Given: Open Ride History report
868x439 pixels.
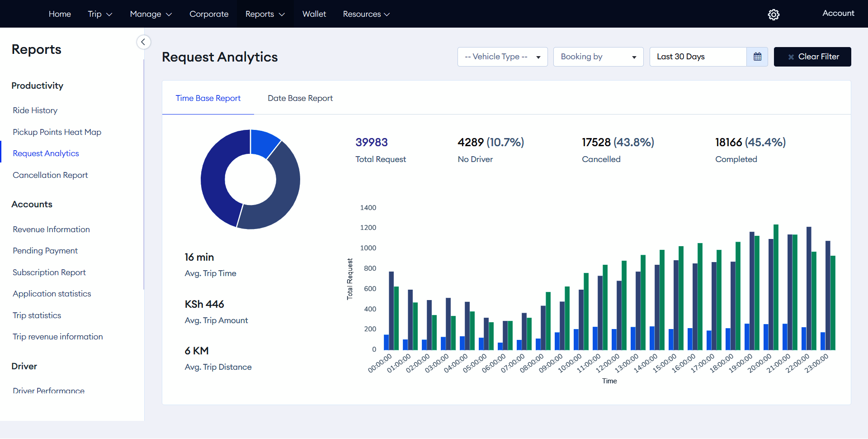Looking at the screenshot, I should (35, 110).
